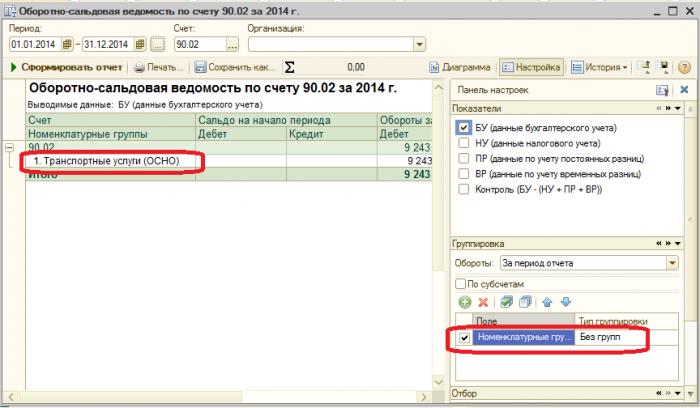Click the Печать print button
This screenshot has width=700, height=408.
coord(159,67)
